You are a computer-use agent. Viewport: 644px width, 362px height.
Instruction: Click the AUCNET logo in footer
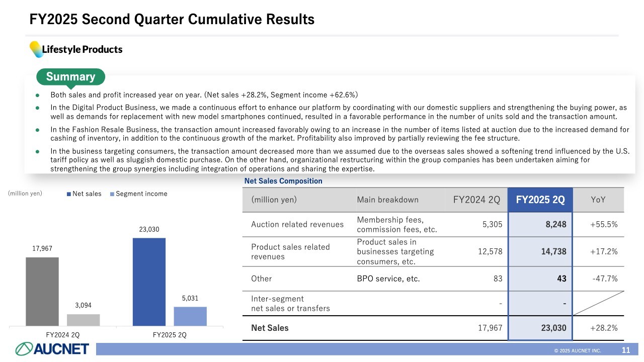click(52, 348)
